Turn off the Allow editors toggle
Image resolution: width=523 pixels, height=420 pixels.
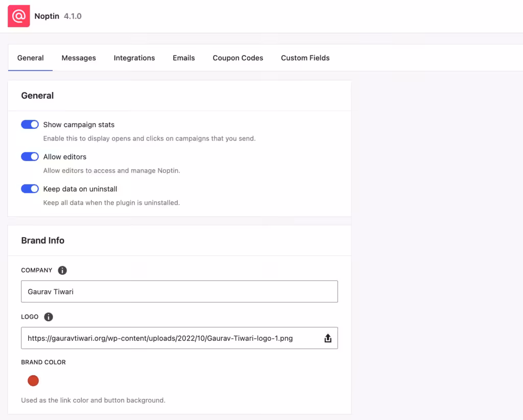30,156
